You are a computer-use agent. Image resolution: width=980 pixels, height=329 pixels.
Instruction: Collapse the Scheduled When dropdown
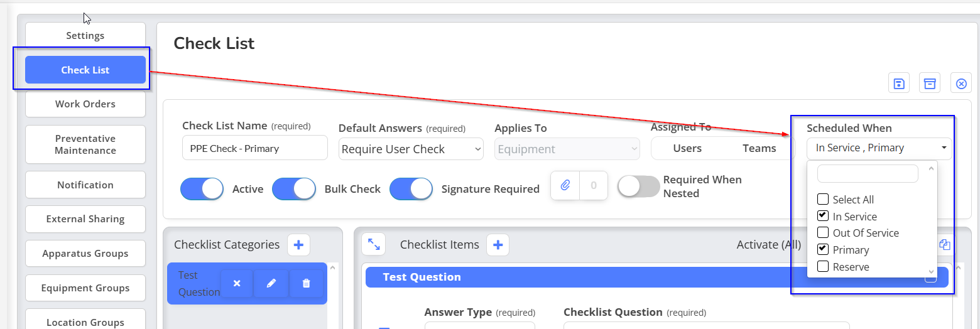tap(879, 149)
